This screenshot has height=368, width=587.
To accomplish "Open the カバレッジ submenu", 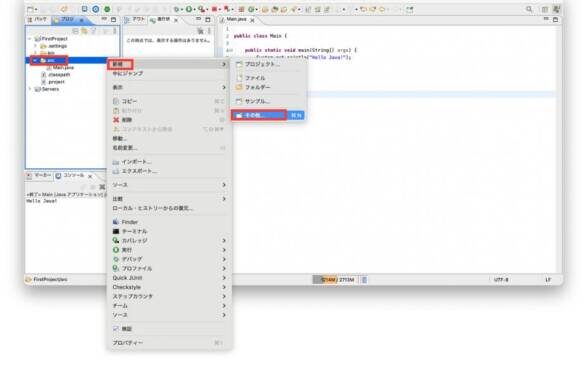I will click(169, 241).
